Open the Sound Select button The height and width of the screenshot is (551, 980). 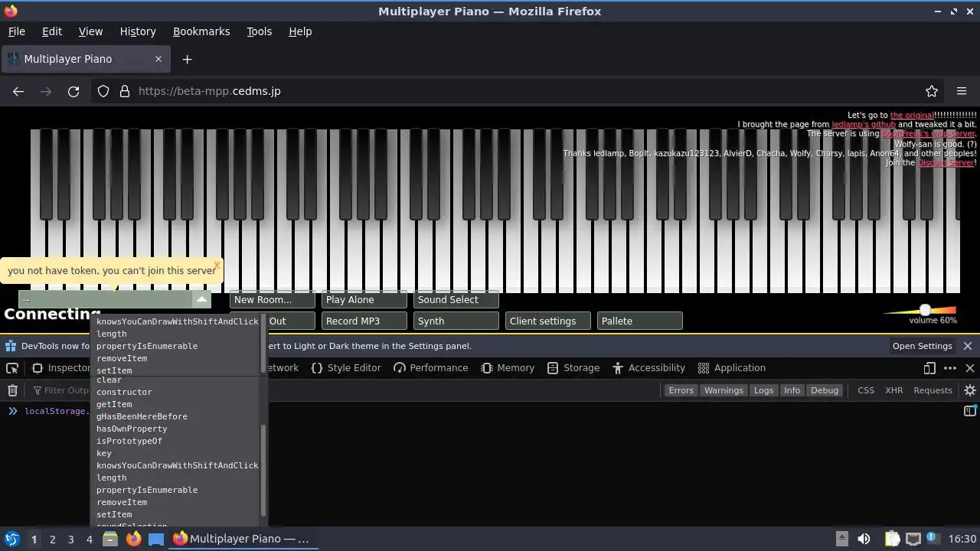[x=456, y=300]
